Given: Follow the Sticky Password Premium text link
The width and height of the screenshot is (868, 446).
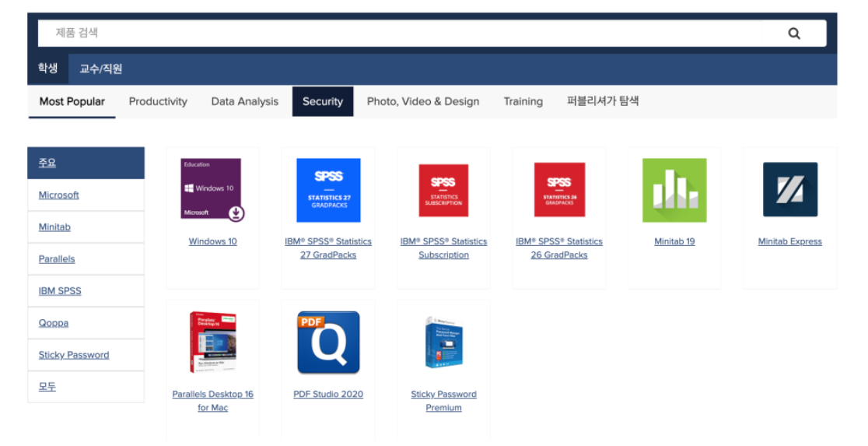Looking at the screenshot, I should coord(443,401).
